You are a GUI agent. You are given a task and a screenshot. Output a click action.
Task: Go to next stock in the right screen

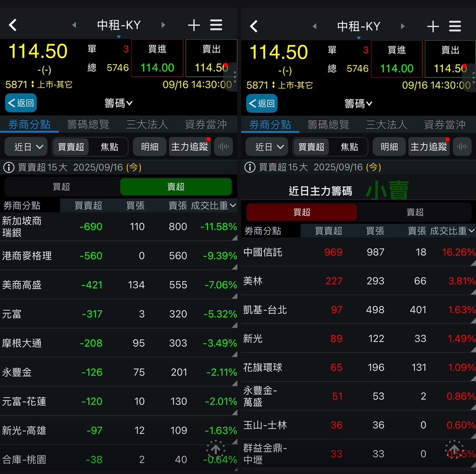click(x=402, y=26)
